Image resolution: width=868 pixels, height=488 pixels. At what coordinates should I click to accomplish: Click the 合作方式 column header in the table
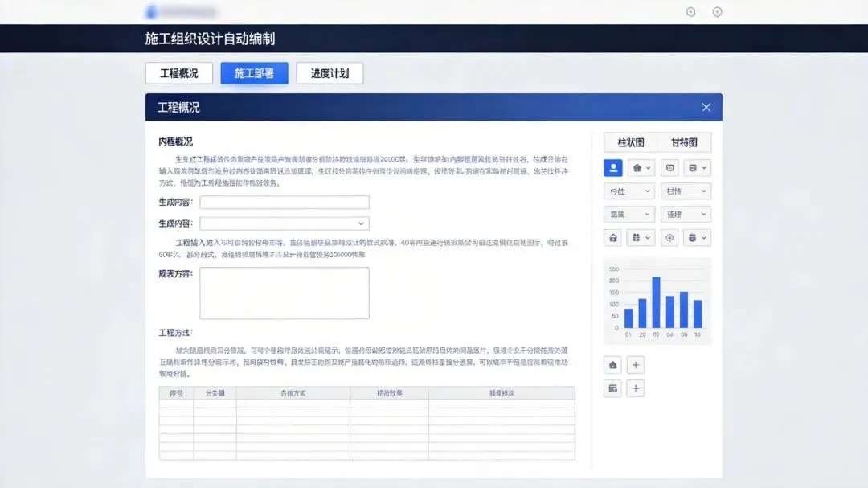pyautogui.click(x=293, y=393)
